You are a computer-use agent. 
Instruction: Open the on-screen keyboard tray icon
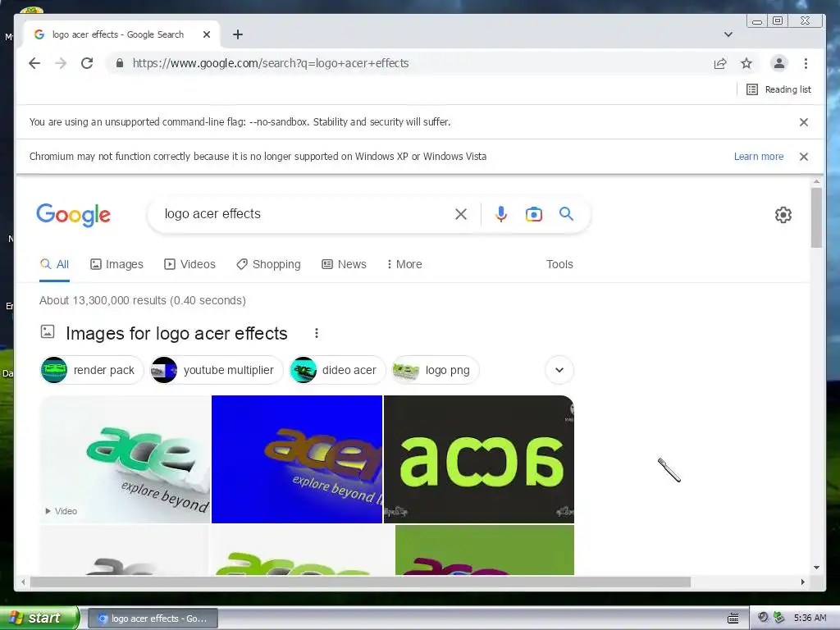[x=733, y=619]
